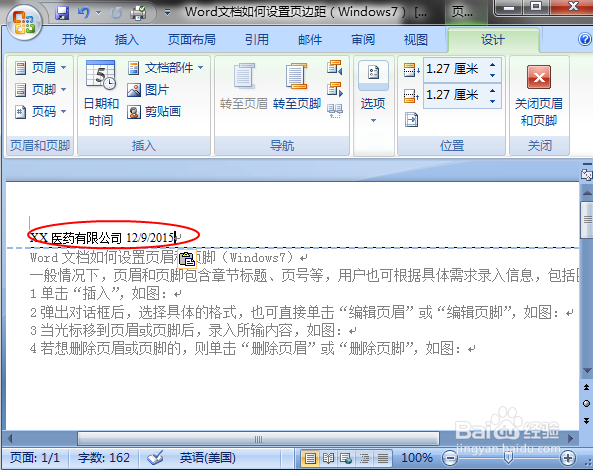Click zoom in plus button

click(x=568, y=458)
